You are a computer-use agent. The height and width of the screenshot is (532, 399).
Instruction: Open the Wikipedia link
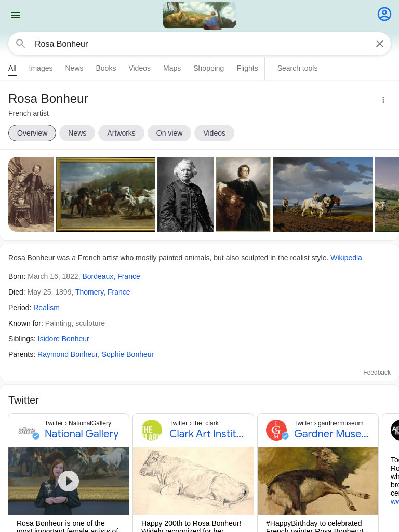point(346,258)
